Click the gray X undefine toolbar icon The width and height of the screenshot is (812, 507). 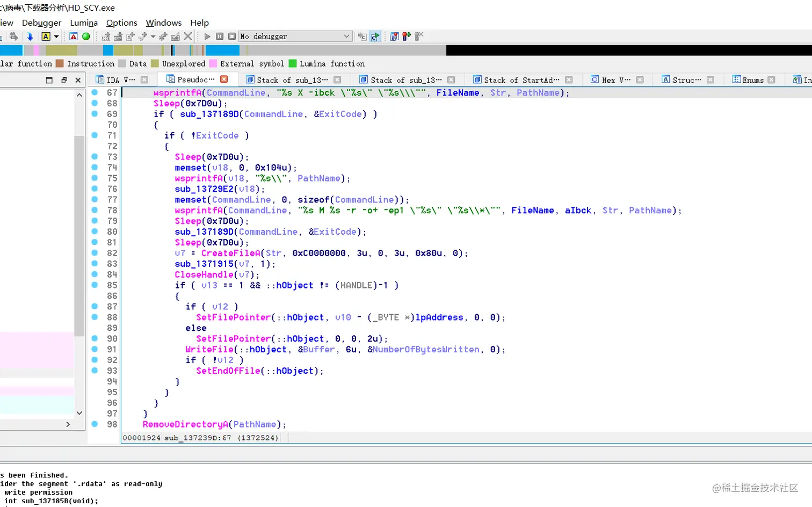point(187,37)
